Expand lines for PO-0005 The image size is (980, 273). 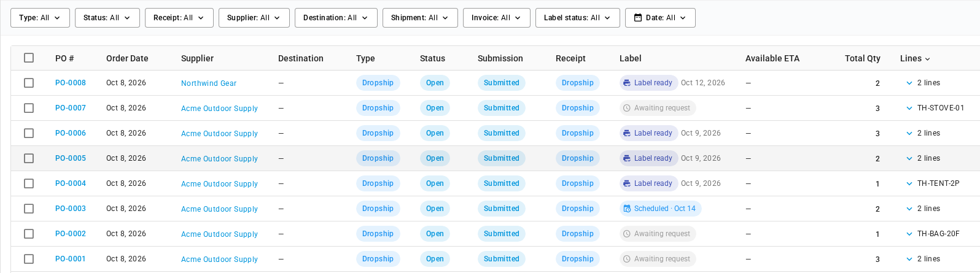(x=909, y=158)
